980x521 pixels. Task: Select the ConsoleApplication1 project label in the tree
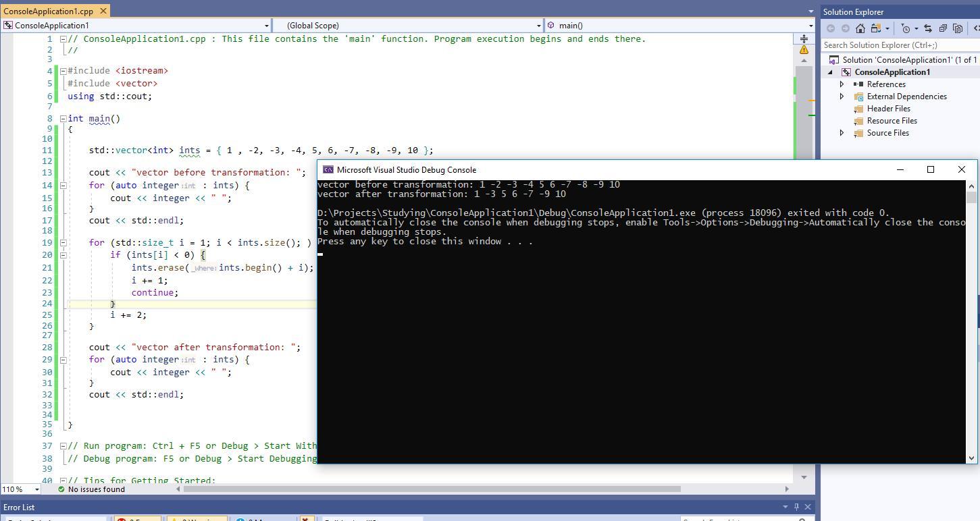(892, 72)
